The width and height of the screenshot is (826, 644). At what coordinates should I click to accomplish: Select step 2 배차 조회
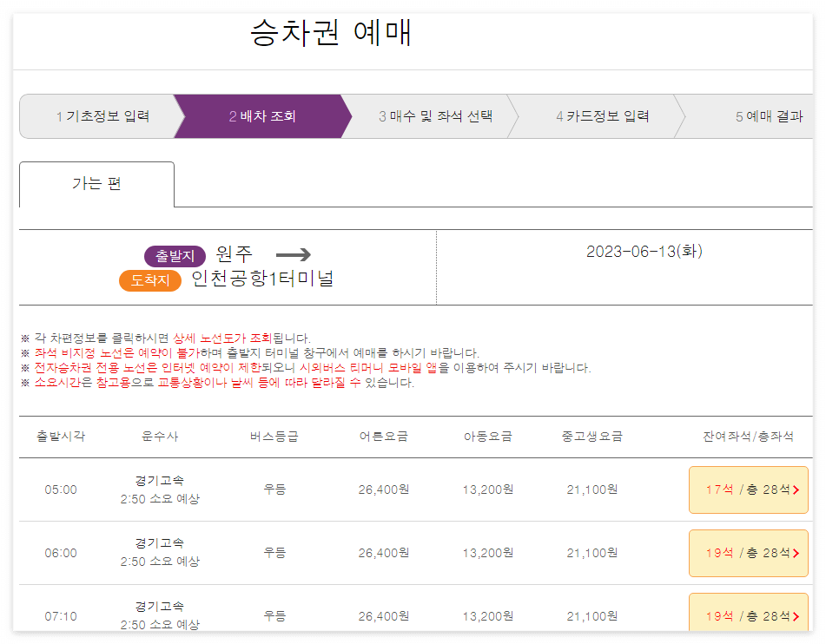[262, 116]
